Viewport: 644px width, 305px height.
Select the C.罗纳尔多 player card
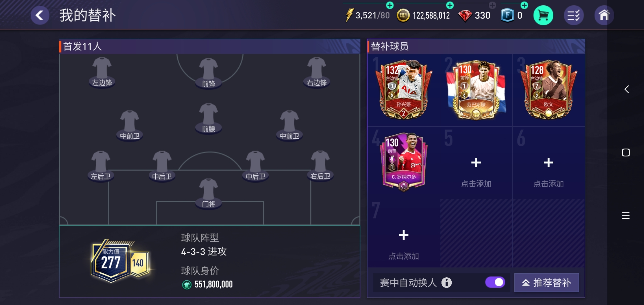[404, 162]
